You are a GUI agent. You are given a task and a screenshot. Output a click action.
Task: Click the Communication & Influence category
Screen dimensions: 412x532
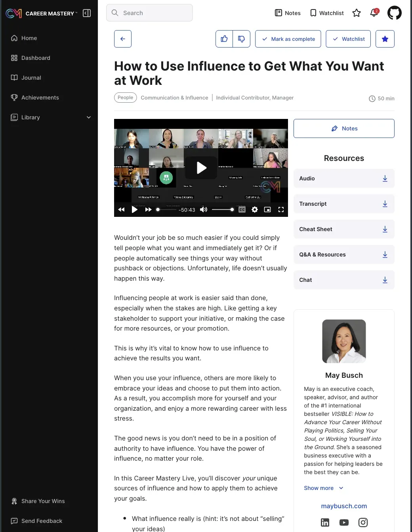click(x=174, y=98)
